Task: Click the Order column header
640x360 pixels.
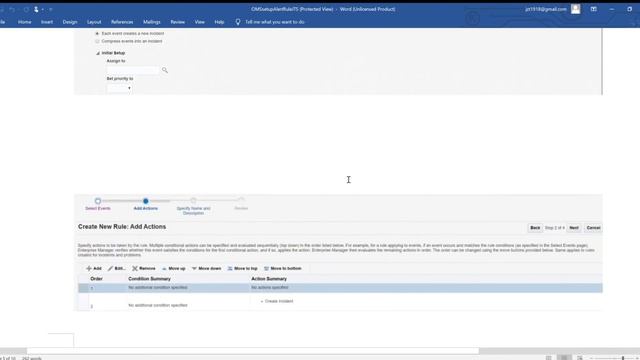Action: point(96,279)
